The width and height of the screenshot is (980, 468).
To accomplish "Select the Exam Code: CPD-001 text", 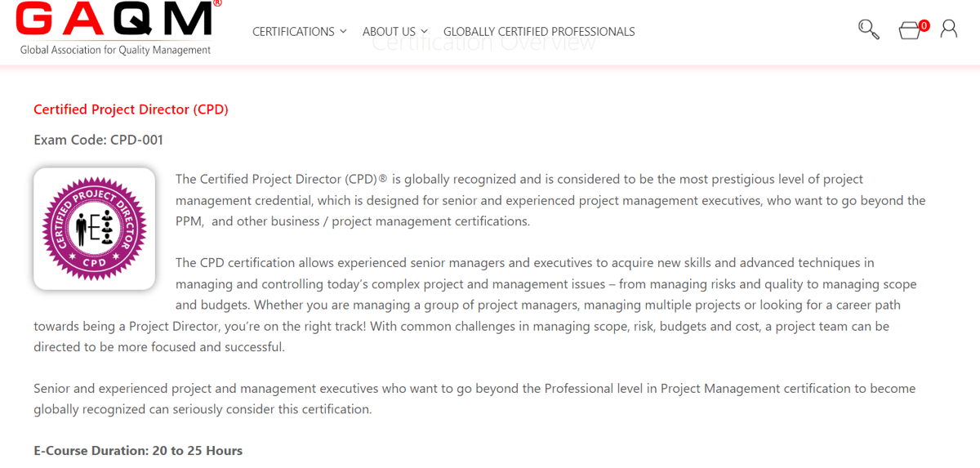I will [x=98, y=140].
